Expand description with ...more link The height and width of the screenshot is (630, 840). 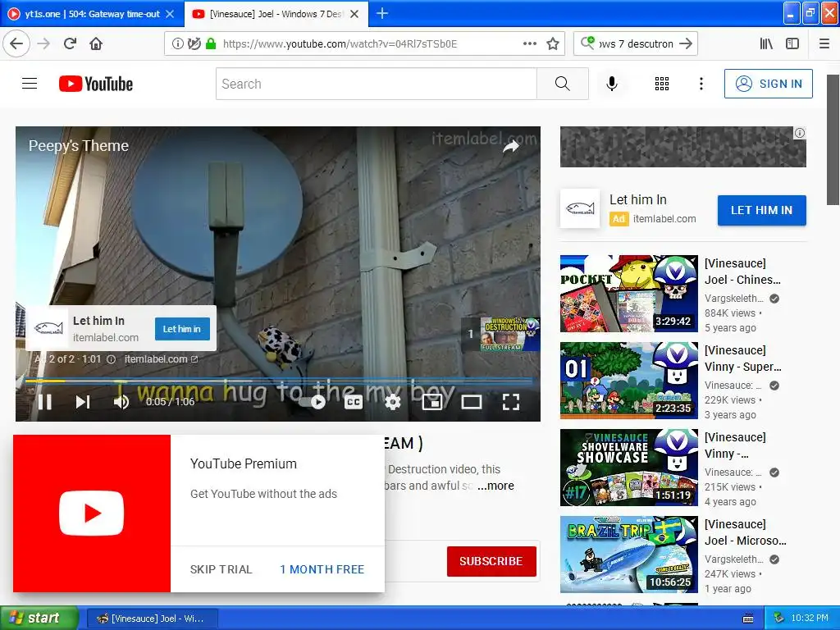click(496, 486)
